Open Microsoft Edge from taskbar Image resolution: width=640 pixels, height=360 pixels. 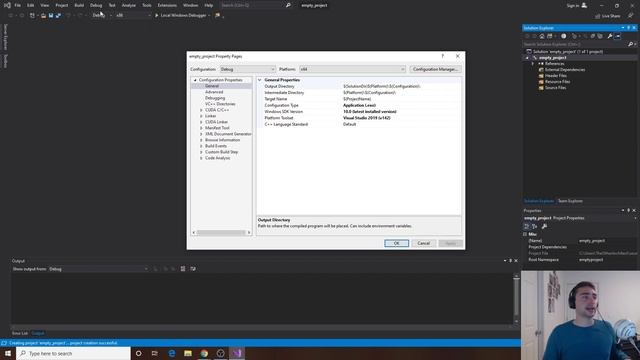pyautogui.click(x=171, y=353)
